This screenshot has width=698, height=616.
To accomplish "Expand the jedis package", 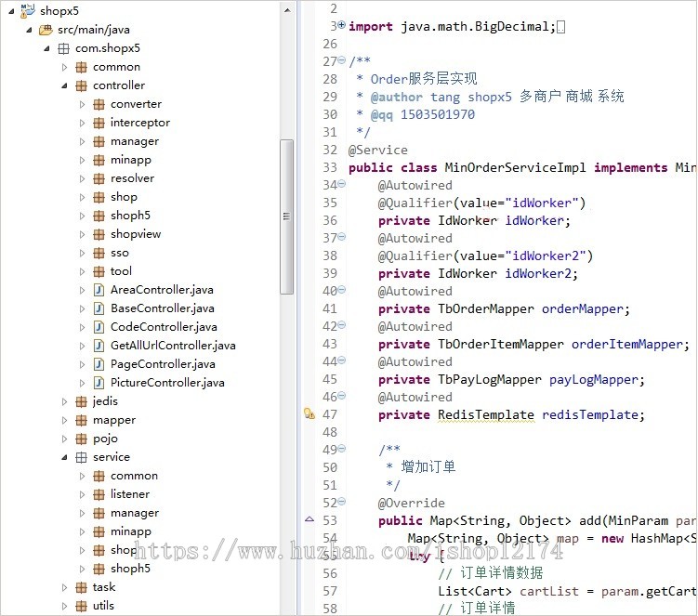I will tap(64, 401).
